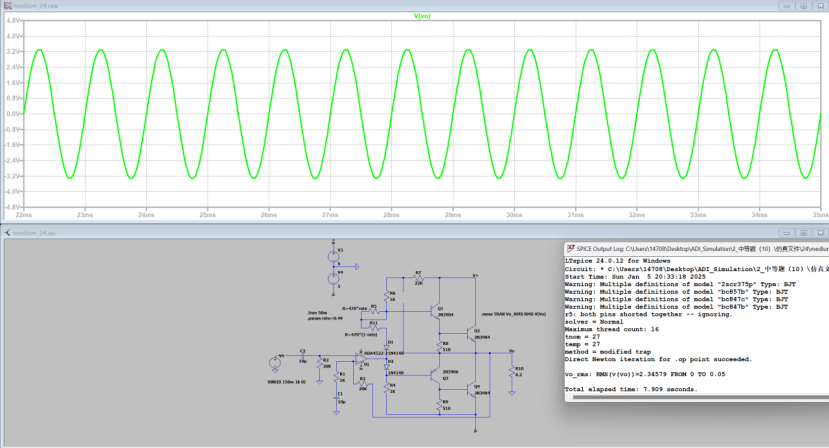Select the U1 ADA4522 op-amp symbol

[361, 359]
